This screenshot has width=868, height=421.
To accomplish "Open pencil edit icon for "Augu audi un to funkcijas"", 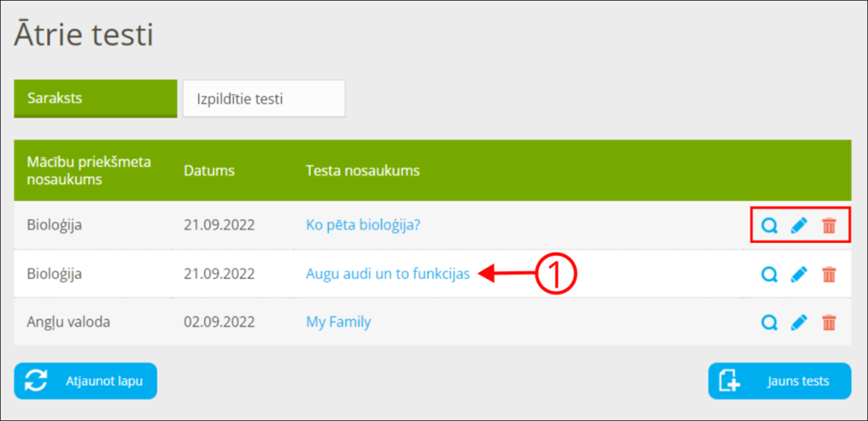I will coord(799,274).
